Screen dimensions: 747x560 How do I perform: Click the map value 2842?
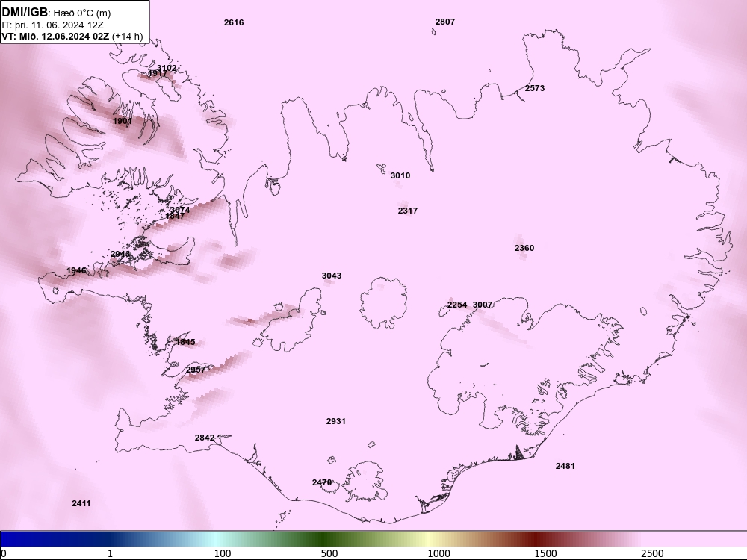point(205,438)
